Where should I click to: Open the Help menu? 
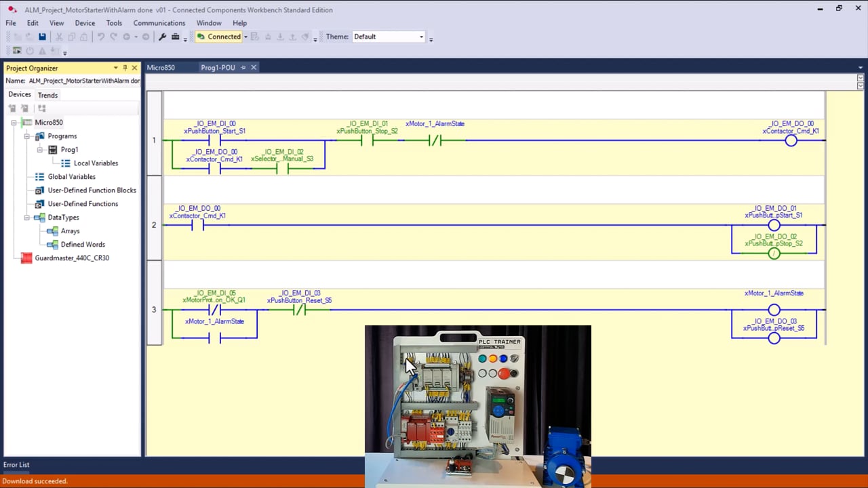point(239,23)
